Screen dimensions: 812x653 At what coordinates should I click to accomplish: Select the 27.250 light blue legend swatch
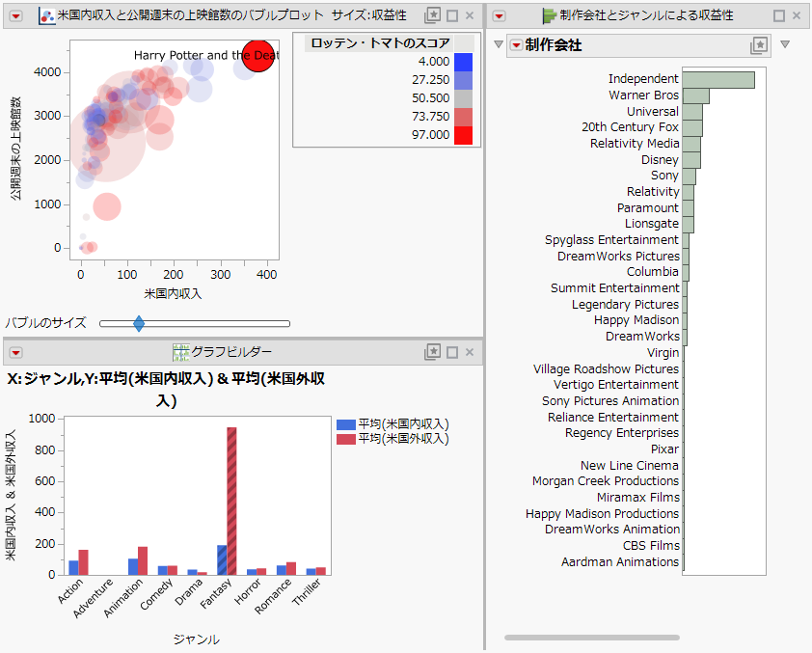(x=463, y=80)
